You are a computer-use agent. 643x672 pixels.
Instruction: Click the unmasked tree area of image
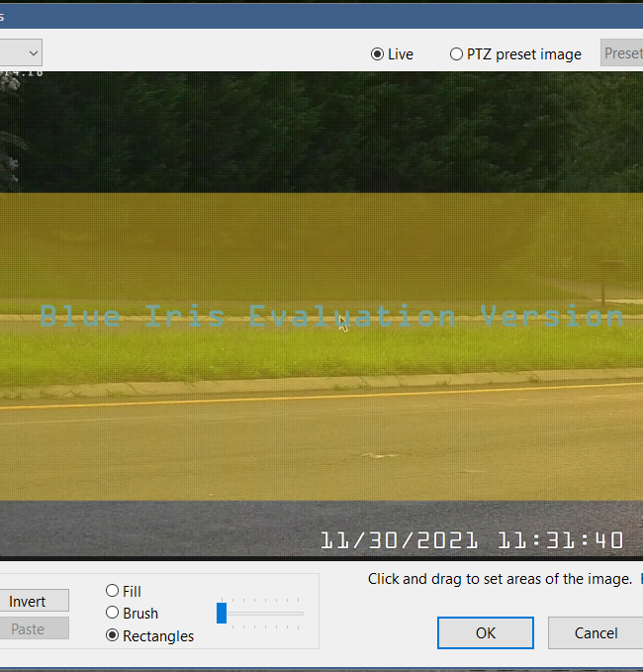click(321, 132)
